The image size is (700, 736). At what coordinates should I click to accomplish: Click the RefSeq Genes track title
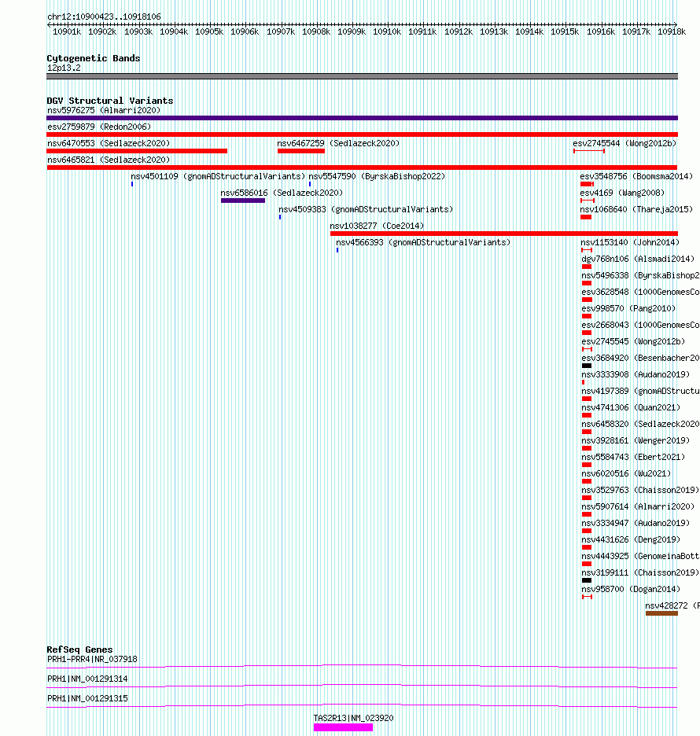pos(79,650)
